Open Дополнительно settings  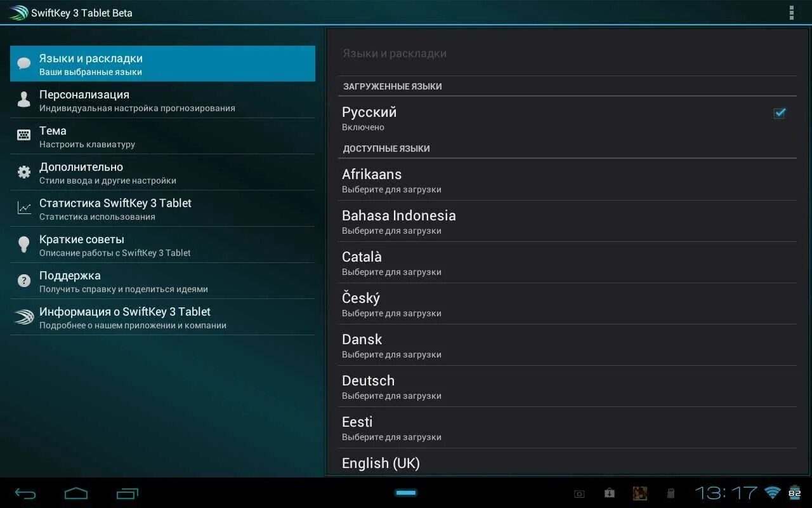coord(162,172)
